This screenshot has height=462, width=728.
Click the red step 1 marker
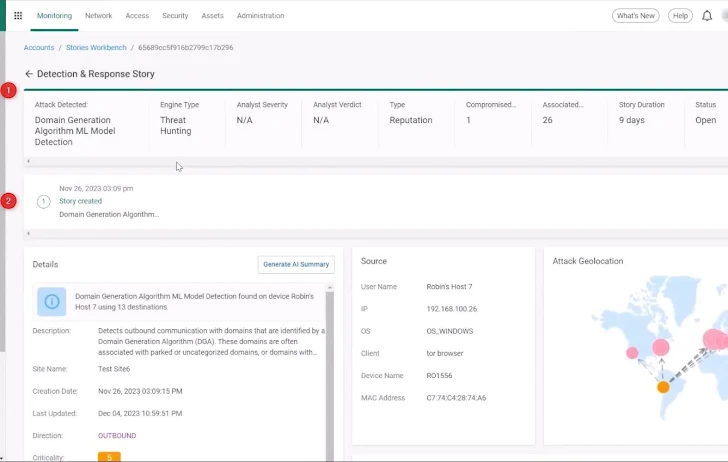[9, 91]
